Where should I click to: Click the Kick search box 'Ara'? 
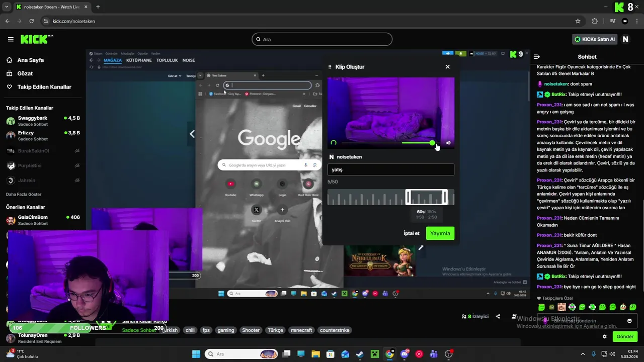click(x=322, y=39)
